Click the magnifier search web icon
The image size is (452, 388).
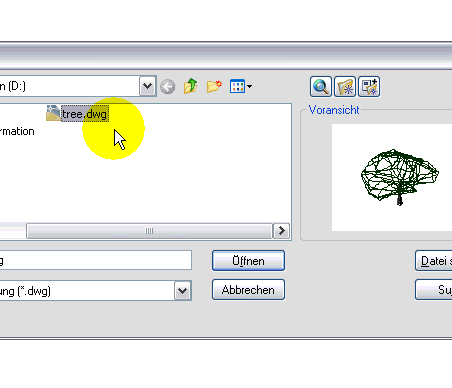[321, 87]
